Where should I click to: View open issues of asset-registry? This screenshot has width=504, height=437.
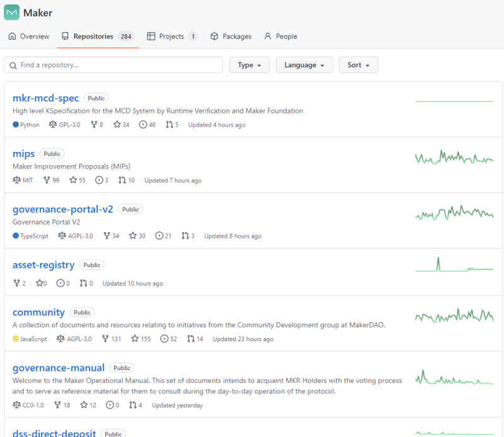63,283
